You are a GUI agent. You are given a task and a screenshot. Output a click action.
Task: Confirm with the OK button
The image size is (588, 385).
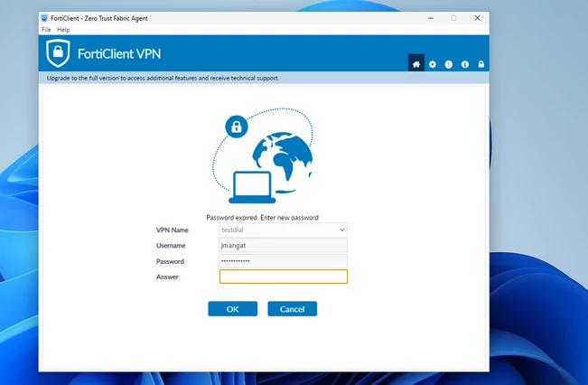[x=232, y=309]
